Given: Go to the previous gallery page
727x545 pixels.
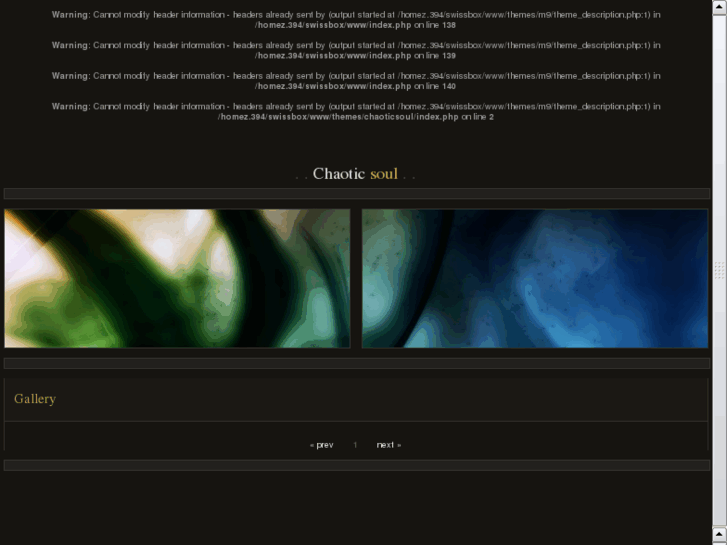Looking at the screenshot, I should [x=321, y=445].
